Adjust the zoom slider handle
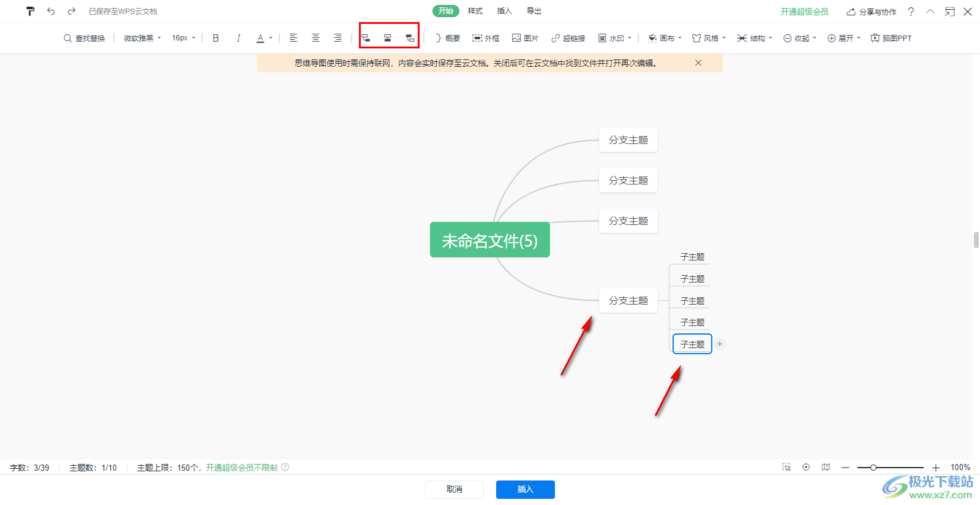 873,468
